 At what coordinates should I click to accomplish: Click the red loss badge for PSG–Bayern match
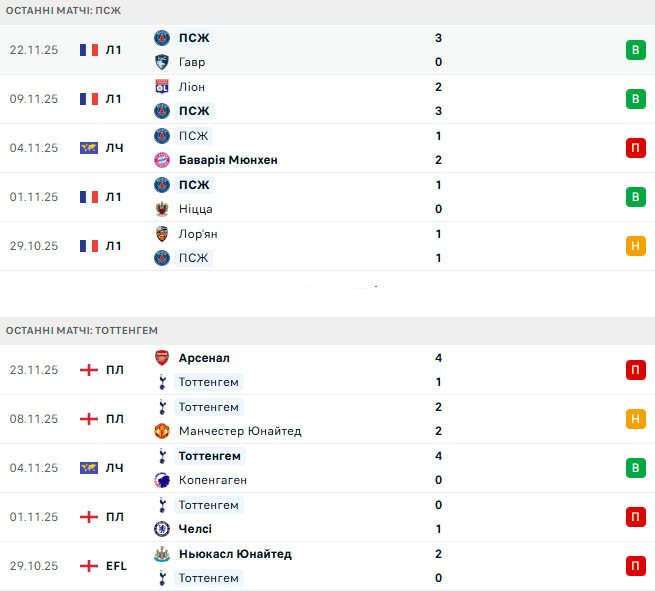click(635, 148)
